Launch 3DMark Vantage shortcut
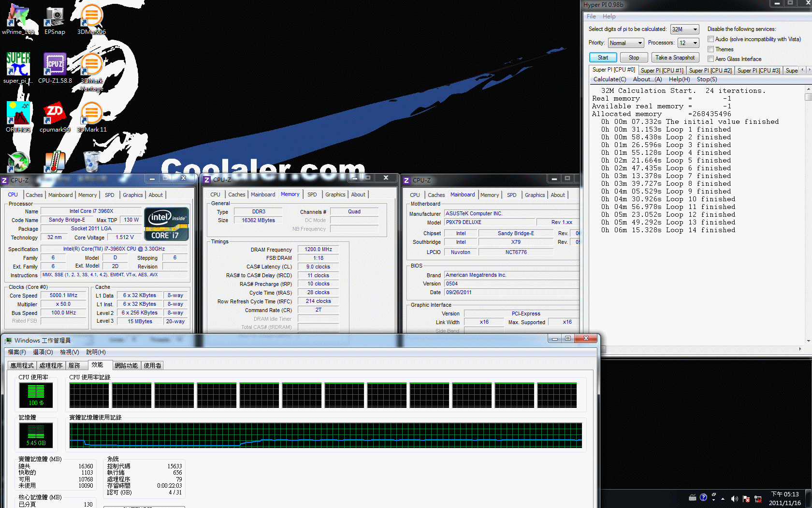Screen dimensions: 812x508 (x=91, y=72)
